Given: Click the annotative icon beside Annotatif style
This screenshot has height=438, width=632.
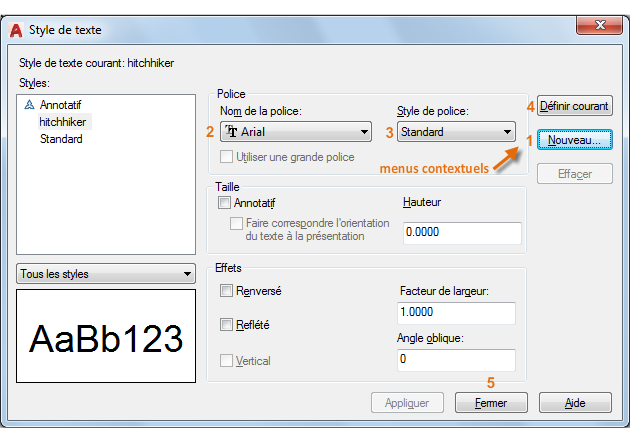Looking at the screenshot, I should [30, 105].
